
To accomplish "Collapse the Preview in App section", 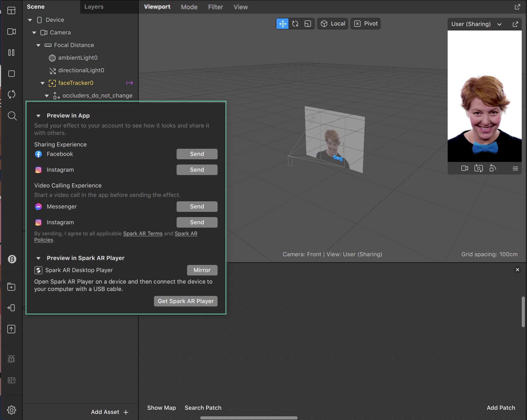I will (x=38, y=116).
